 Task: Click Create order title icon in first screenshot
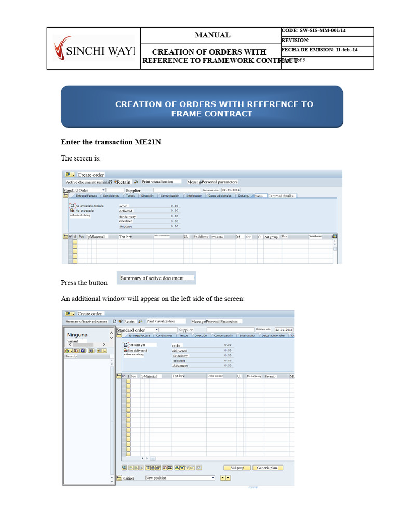point(70,175)
